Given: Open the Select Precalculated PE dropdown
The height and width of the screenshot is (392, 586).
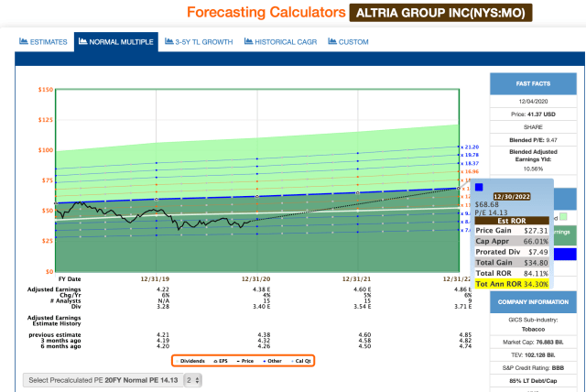Looking at the screenshot, I should point(103,380).
